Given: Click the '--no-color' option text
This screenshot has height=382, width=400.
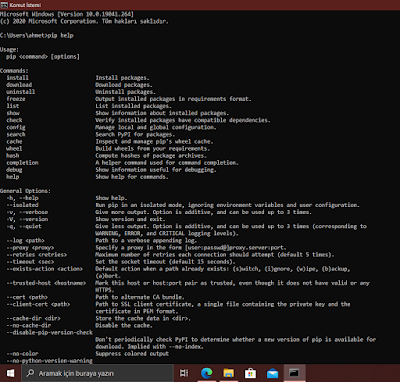Looking at the screenshot, I should point(22,354).
